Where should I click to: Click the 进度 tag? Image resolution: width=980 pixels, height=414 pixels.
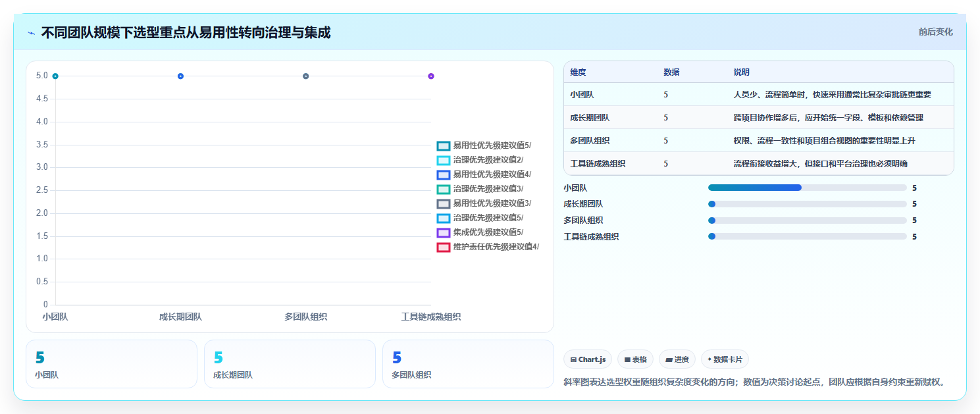(677, 359)
